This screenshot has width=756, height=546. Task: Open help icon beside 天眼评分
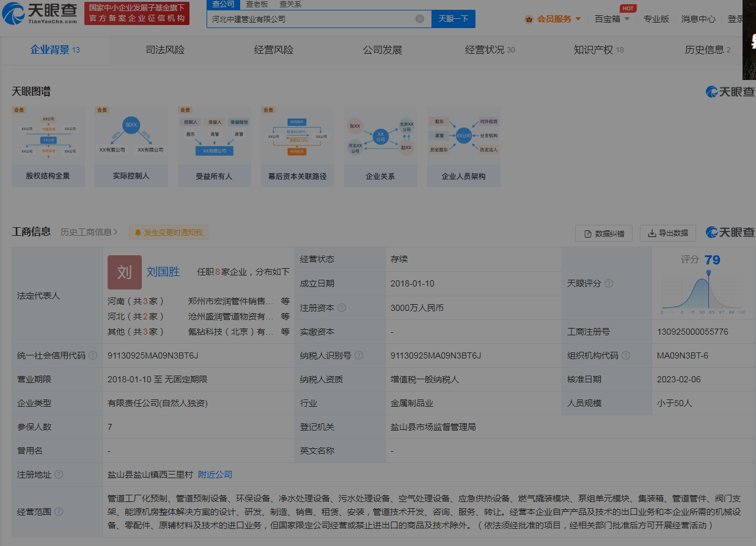609,283
